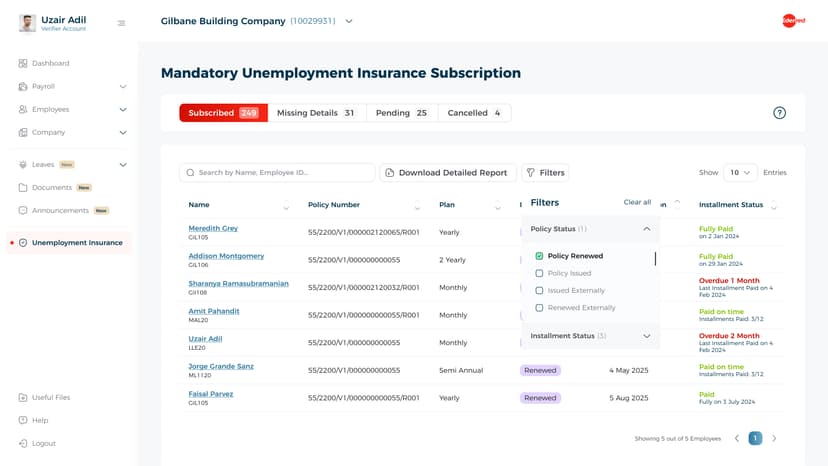Click the Payroll sidebar icon

click(23, 86)
